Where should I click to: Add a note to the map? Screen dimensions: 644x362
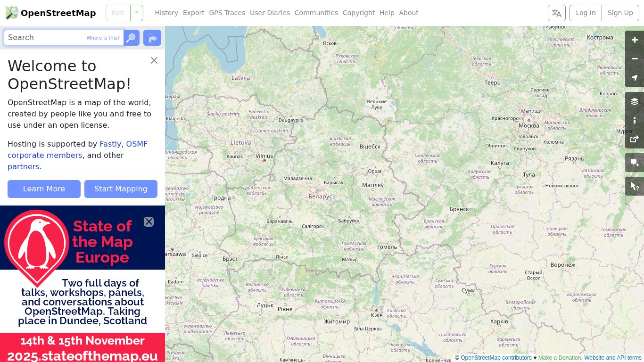[x=635, y=163]
